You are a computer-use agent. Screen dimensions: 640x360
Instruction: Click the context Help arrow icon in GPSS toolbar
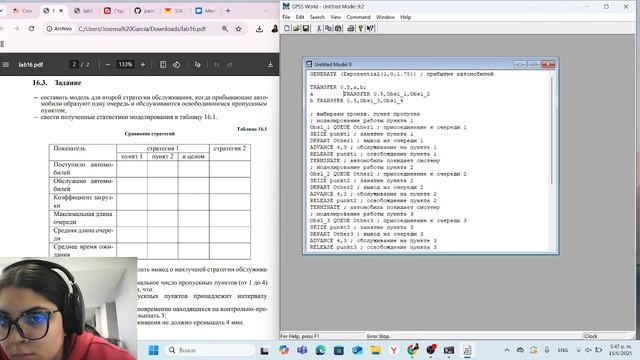[x=370, y=28]
